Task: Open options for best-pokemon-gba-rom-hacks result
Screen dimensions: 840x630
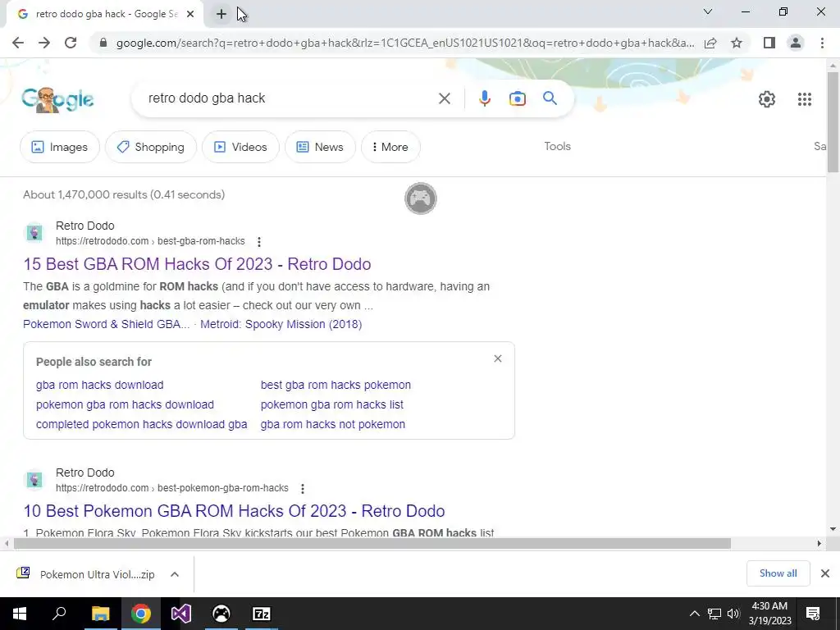Action: tap(303, 489)
